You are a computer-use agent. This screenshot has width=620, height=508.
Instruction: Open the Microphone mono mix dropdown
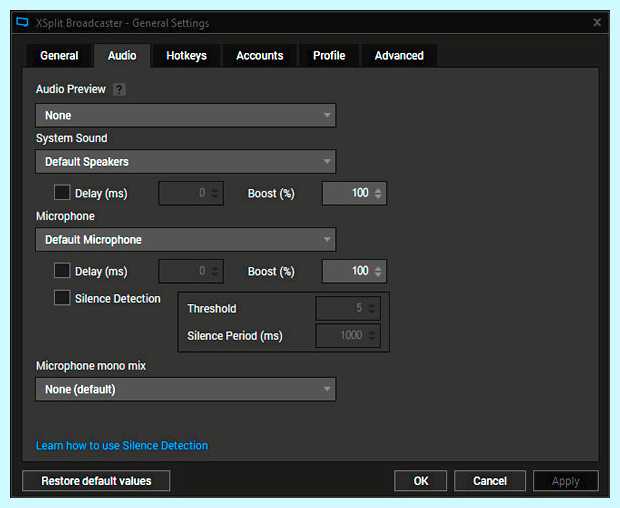pyautogui.click(x=185, y=389)
